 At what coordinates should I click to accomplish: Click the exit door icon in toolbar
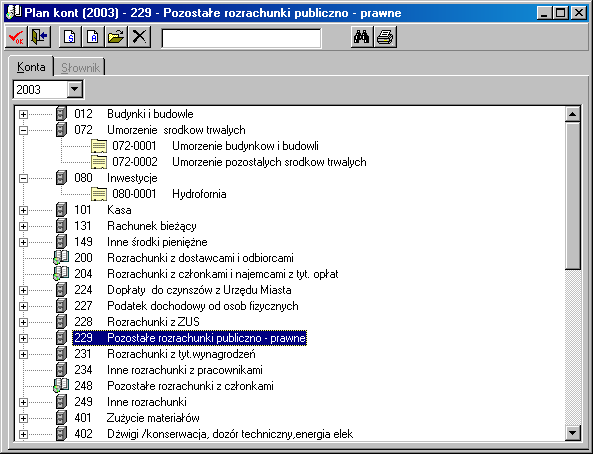pyautogui.click(x=39, y=37)
